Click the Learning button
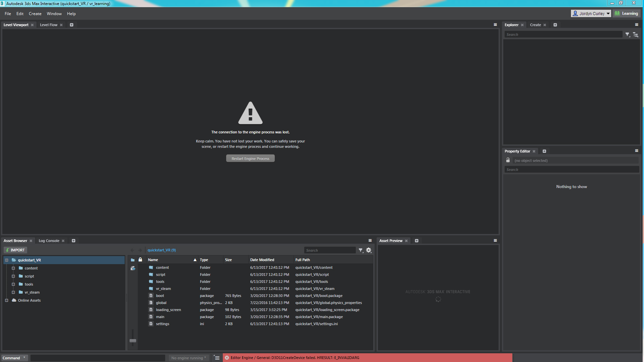Viewport: 644px width, 362px height. [626, 13]
